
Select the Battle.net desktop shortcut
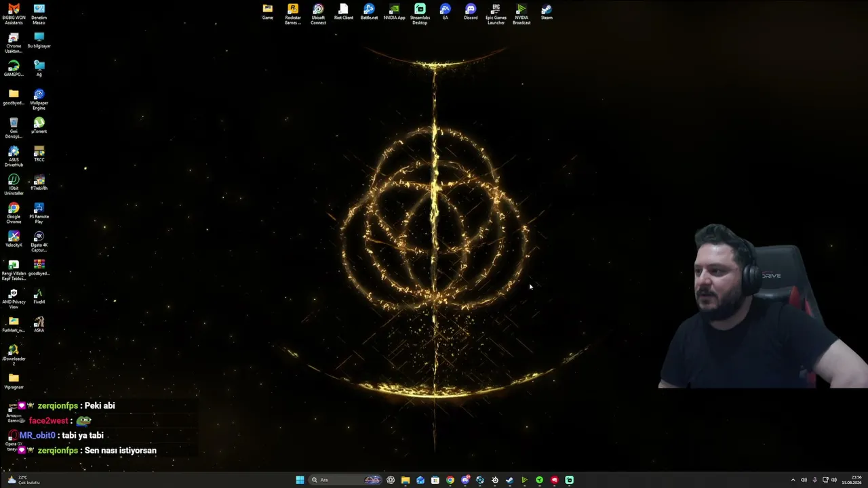369,12
